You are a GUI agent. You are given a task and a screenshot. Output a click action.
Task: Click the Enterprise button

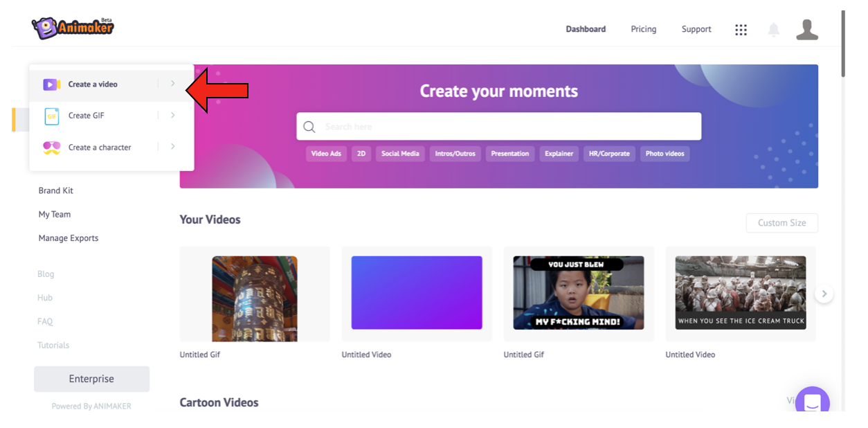point(91,379)
